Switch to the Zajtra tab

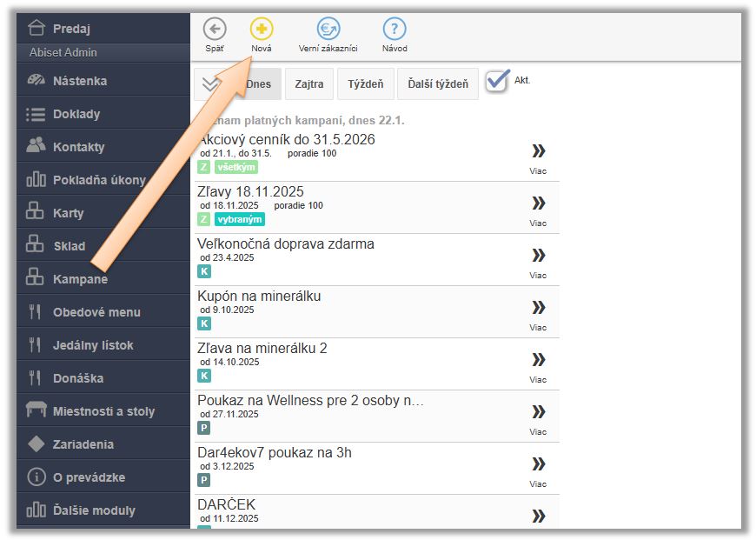[308, 84]
